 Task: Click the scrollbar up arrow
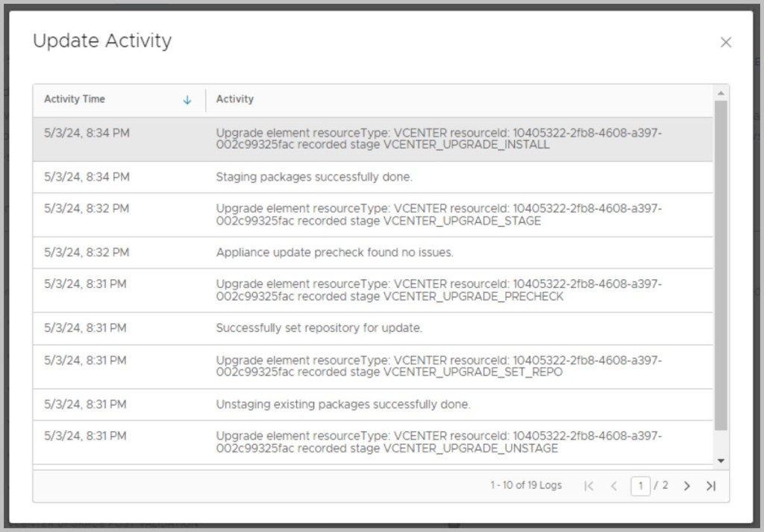[x=721, y=93]
